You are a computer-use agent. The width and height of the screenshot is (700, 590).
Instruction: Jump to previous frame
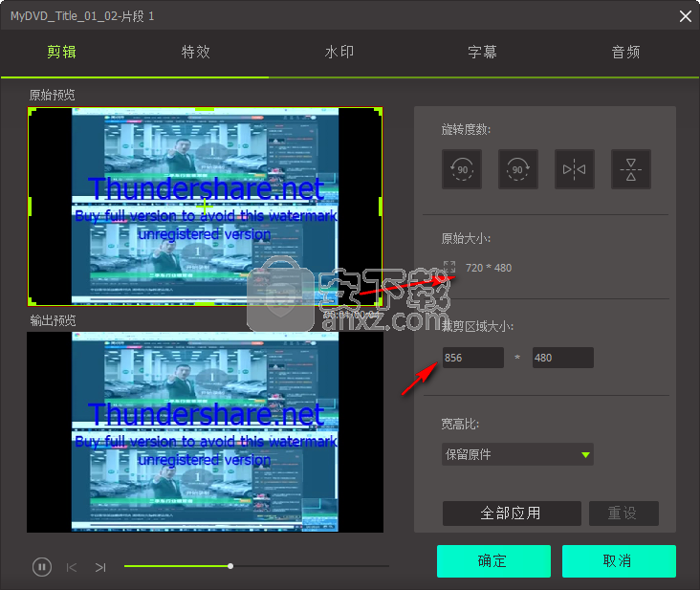point(72,567)
